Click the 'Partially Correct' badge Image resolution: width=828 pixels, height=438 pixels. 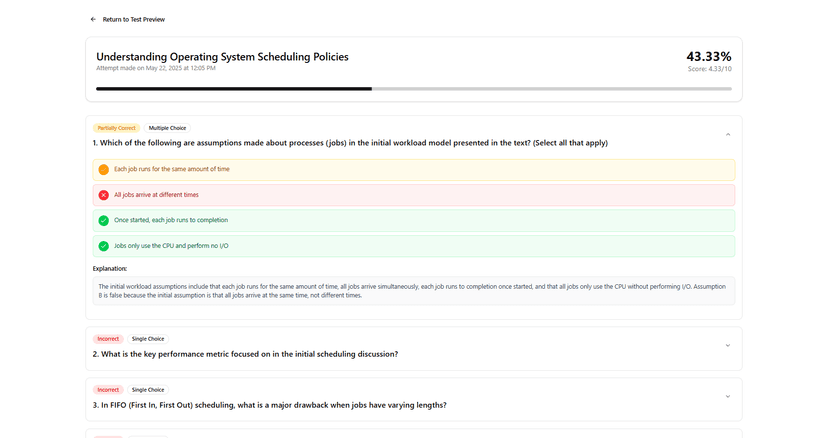click(x=116, y=128)
